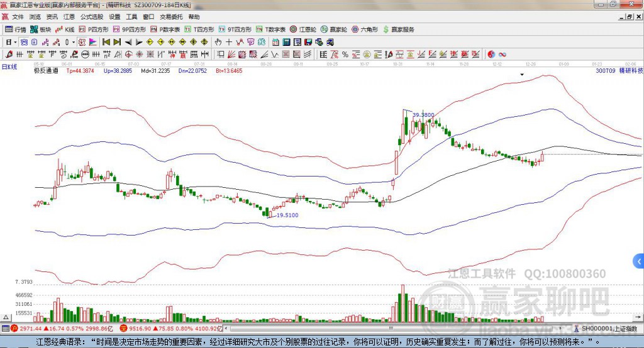The width and height of the screenshot is (644, 348).
Task: Click the first yellow diamond arrow icon
Action: [x=150, y=42]
